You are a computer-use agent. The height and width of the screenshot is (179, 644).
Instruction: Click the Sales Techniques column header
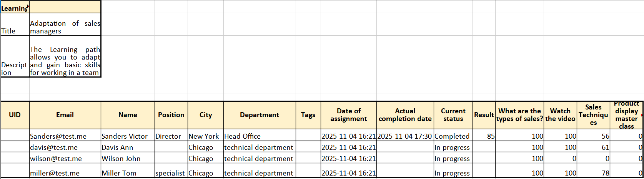click(593, 115)
